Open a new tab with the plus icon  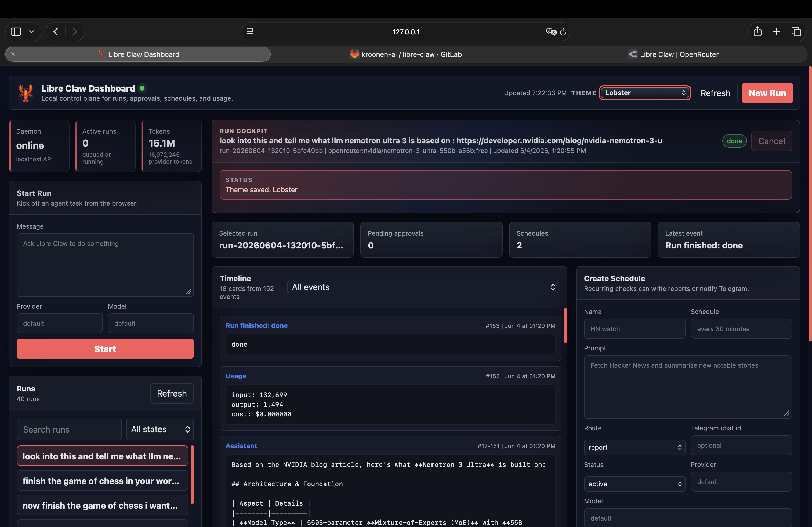(x=777, y=32)
